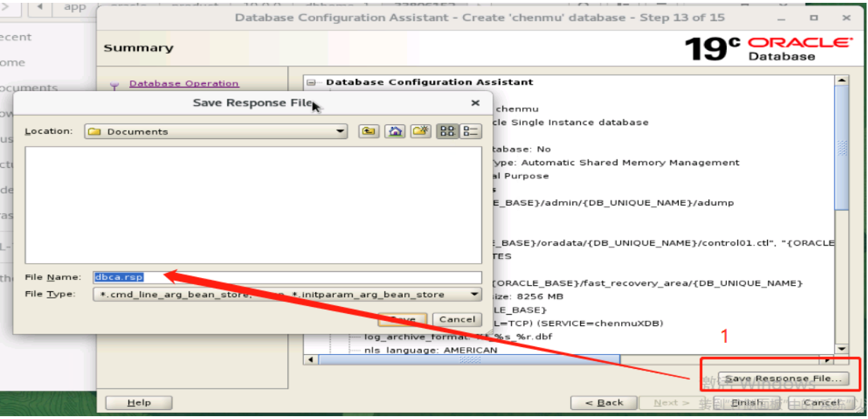Click the summary scroll-down arrow
Image resolution: width=868 pixels, height=419 pixels.
841,348
